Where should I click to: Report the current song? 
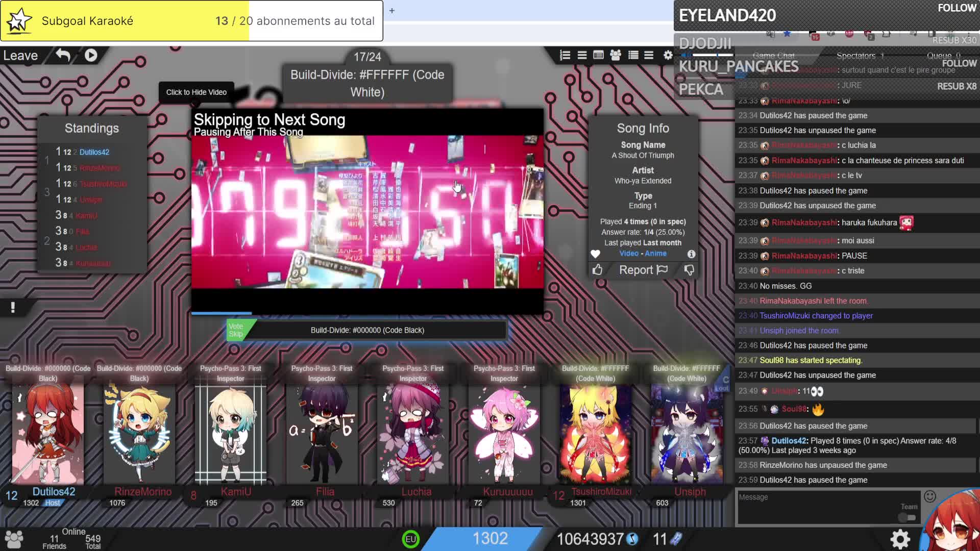point(643,270)
